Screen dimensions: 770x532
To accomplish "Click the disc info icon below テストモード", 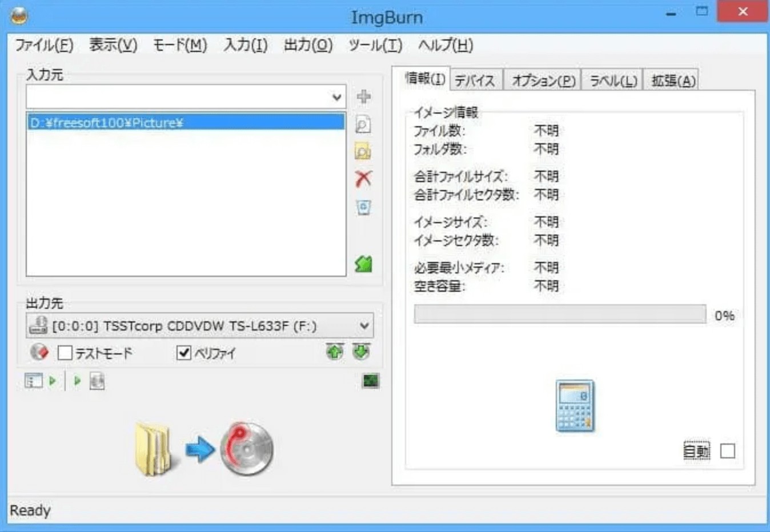I will point(97,381).
